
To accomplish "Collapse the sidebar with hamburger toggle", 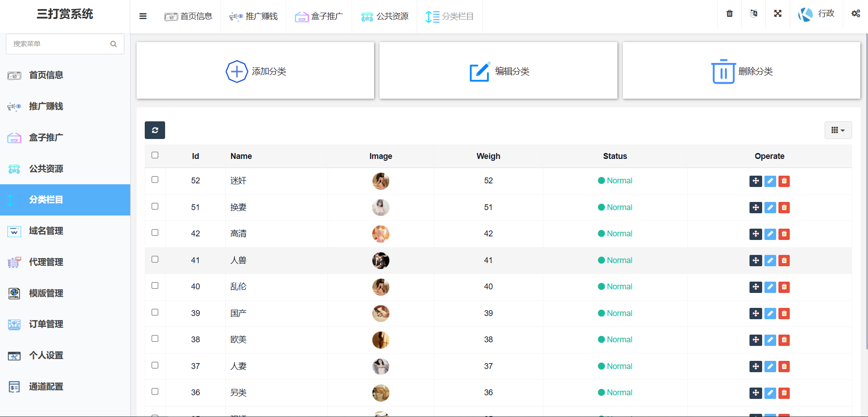I will click(x=143, y=16).
